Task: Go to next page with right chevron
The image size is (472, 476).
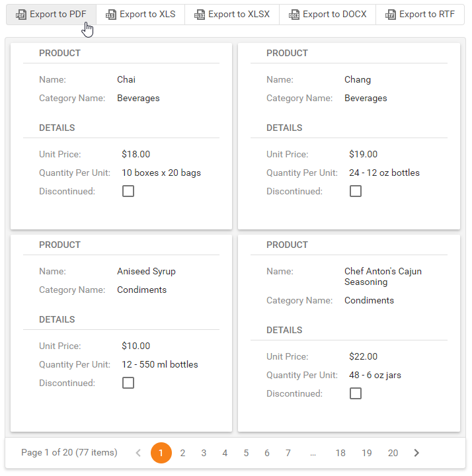Action: tap(416, 453)
